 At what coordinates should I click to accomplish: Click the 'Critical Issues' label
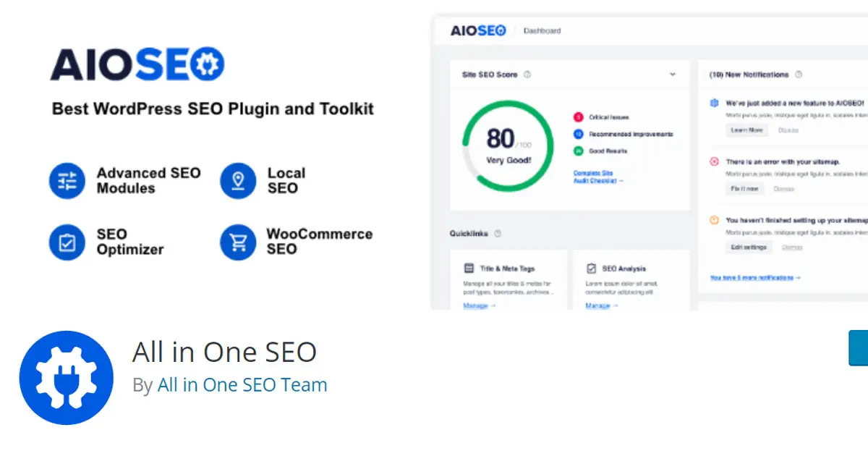(609, 117)
